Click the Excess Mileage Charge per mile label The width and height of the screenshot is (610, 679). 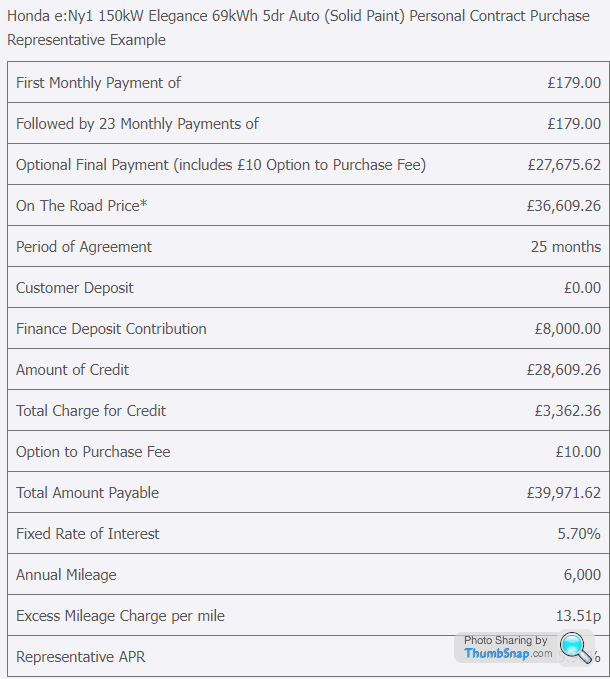pos(120,616)
